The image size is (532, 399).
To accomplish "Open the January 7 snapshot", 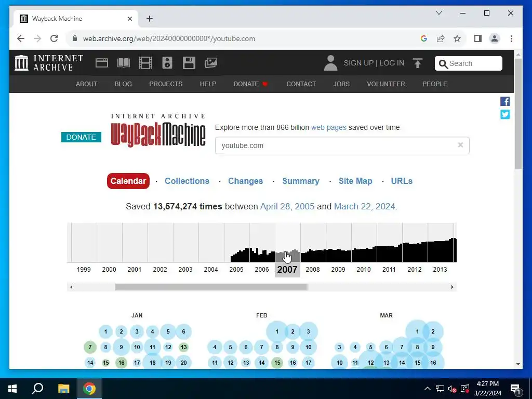I will (90, 347).
